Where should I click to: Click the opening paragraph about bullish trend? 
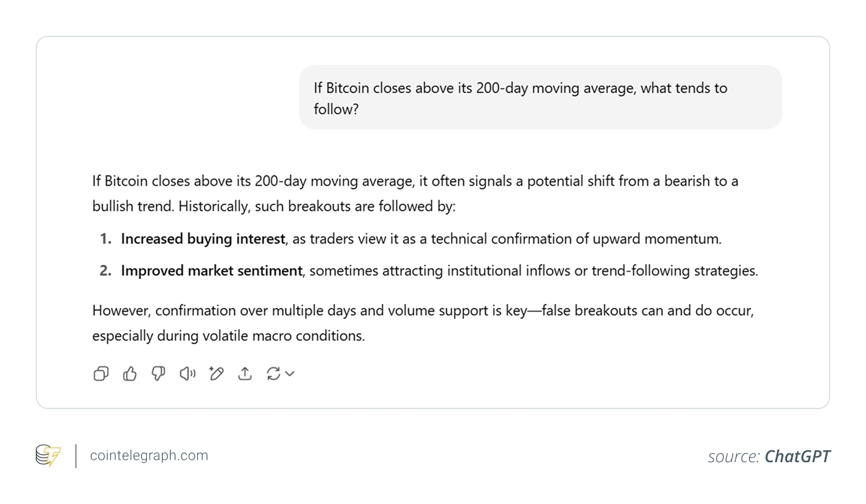pyautogui.click(x=415, y=193)
